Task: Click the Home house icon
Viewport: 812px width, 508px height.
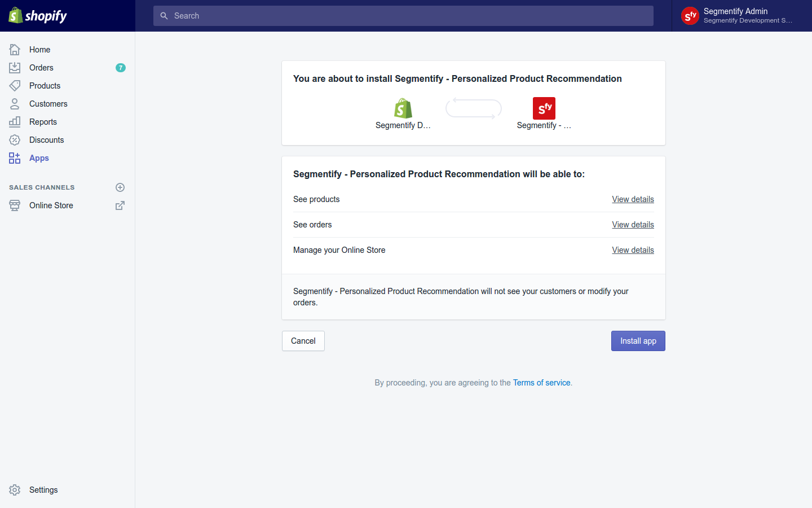Action: pos(15,50)
